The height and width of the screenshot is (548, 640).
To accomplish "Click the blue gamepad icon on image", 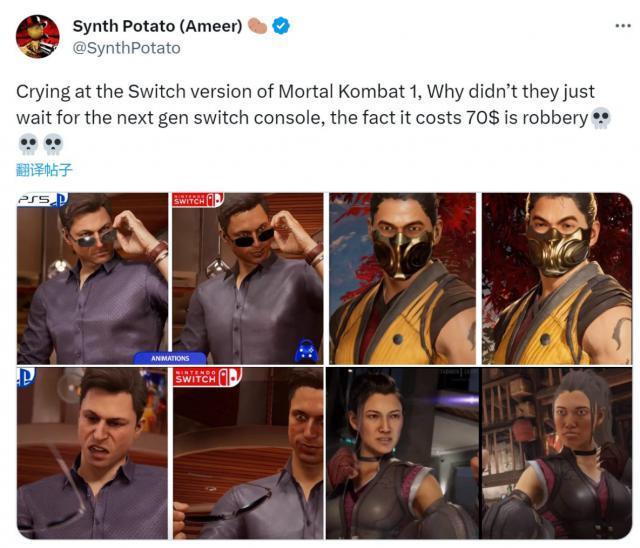I will (307, 351).
